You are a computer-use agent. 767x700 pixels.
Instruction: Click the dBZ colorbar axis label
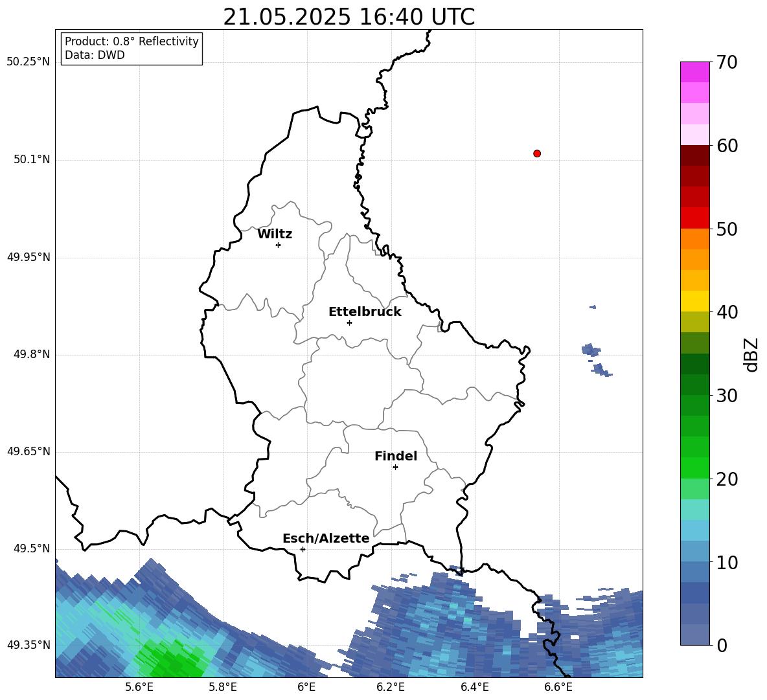[750, 354]
